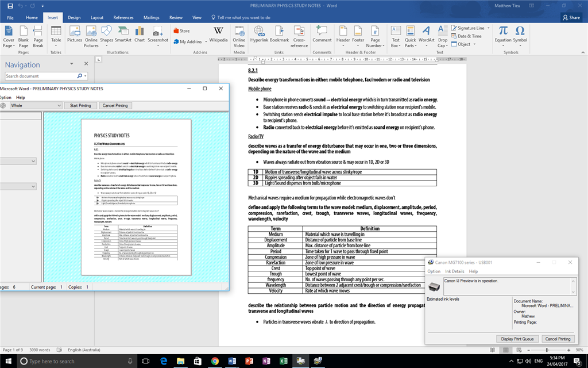Insert Date & Time

pyautogui.click(x=466, y=36)
